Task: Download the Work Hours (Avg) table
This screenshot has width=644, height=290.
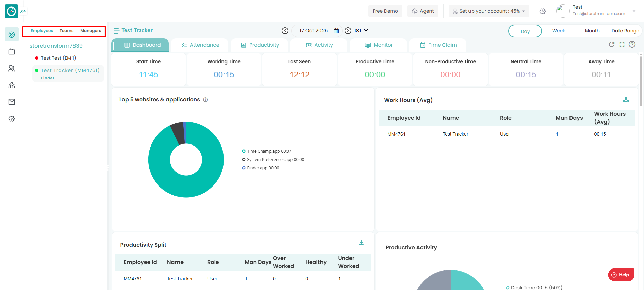Action: click(626, 99)
